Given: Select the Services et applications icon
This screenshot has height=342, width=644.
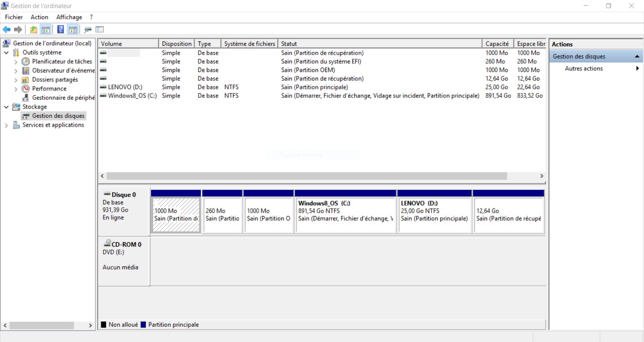Looking at the screenshot, I should pos(16,125).
